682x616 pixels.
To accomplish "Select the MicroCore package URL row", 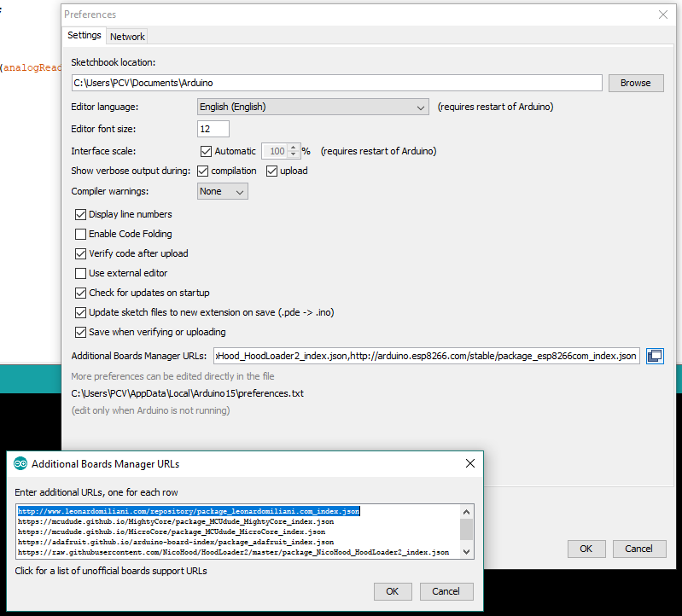I will click(172, 532).
